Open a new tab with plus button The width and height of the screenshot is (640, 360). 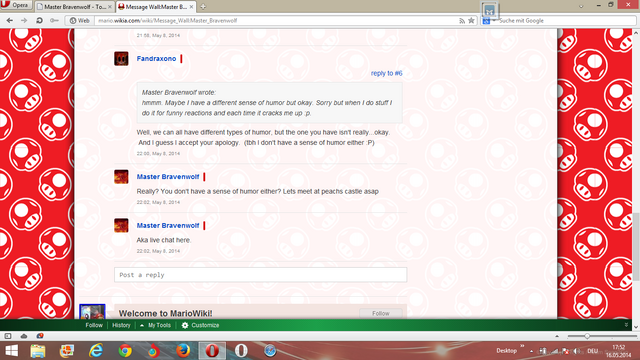pyautogui.click(x=203, y=7)
